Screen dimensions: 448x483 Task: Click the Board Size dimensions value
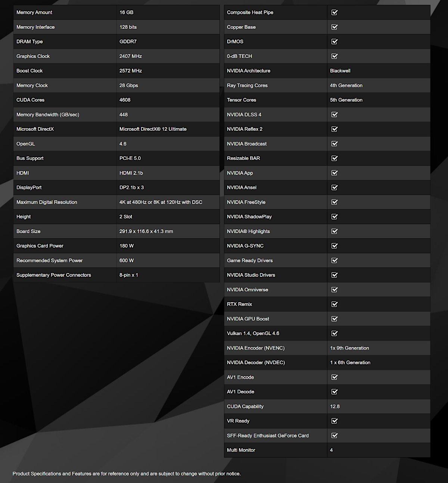tap(146, 231)
